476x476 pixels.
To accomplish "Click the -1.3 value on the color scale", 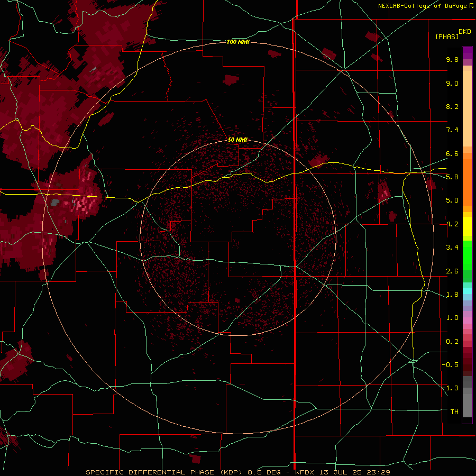I will (450, 388).
